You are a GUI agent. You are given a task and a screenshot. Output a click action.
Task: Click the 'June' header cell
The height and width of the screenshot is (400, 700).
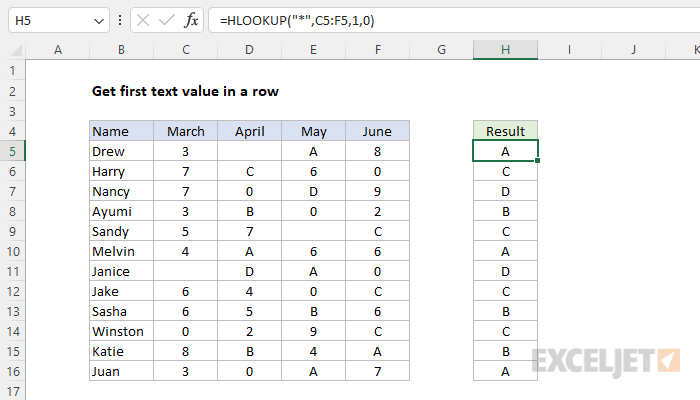point(378,131)
